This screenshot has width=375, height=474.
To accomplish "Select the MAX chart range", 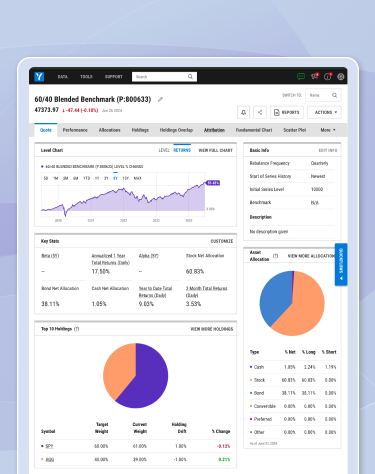I will tap(138, 178).
